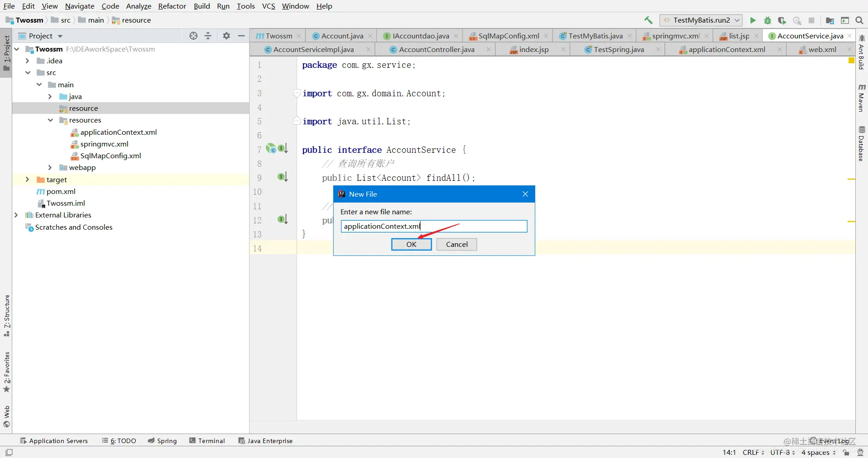Click the 4 spaces indent status
This screenshot has width=868, height=458.
coord(819,452)
